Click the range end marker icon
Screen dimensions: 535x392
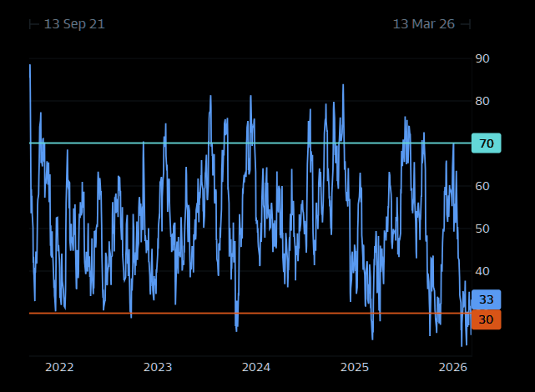(465, 24)
